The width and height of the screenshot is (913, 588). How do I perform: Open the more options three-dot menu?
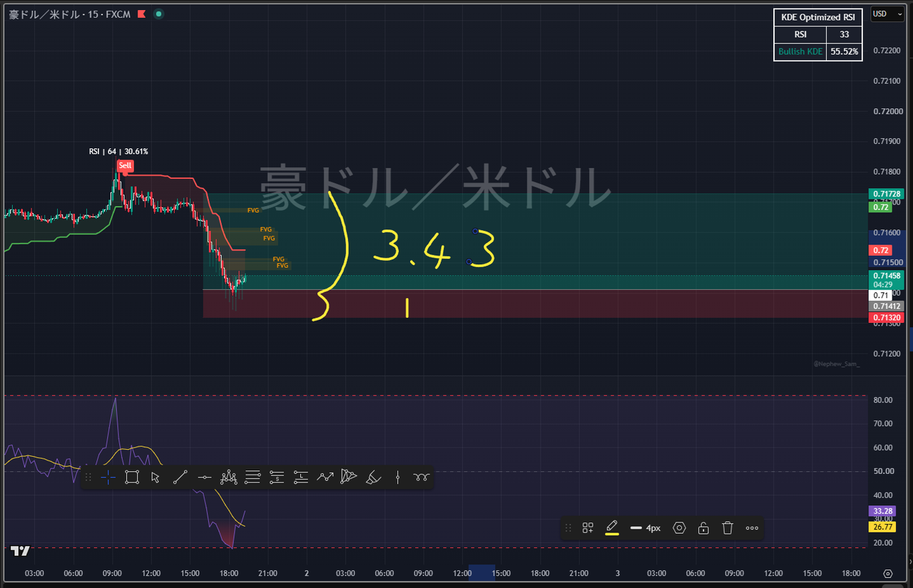coord(752,528)
